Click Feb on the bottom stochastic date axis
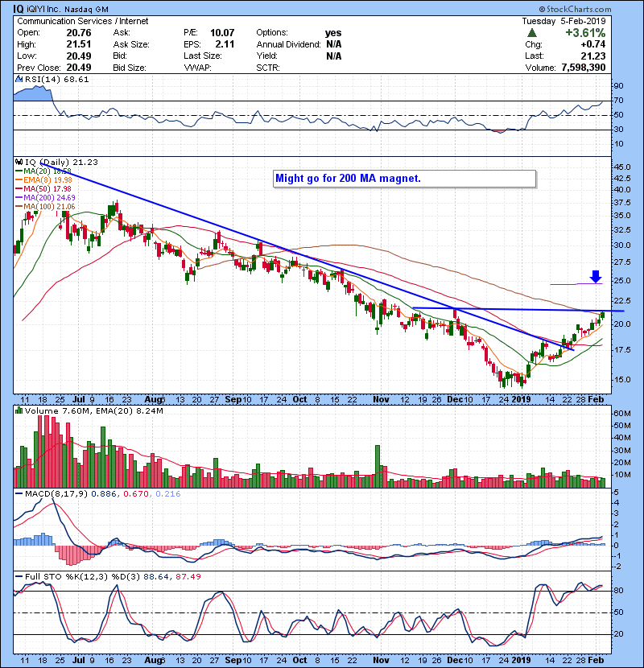This screenshot has height=668, width=644. point(596,660)
